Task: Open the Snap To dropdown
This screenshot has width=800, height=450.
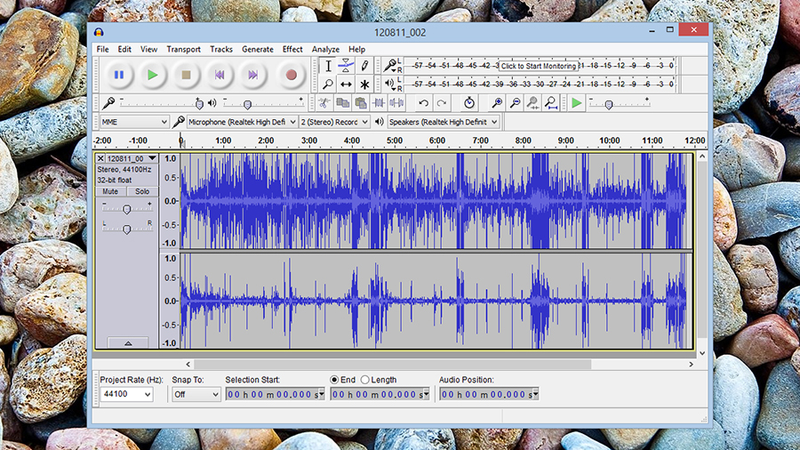Action: (x=196, y=394)
